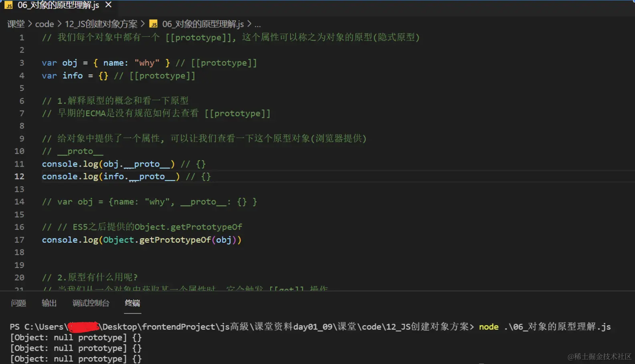
Task: Click the PS C:\Users terminal prompt path
Action: (x=242, y=327)
